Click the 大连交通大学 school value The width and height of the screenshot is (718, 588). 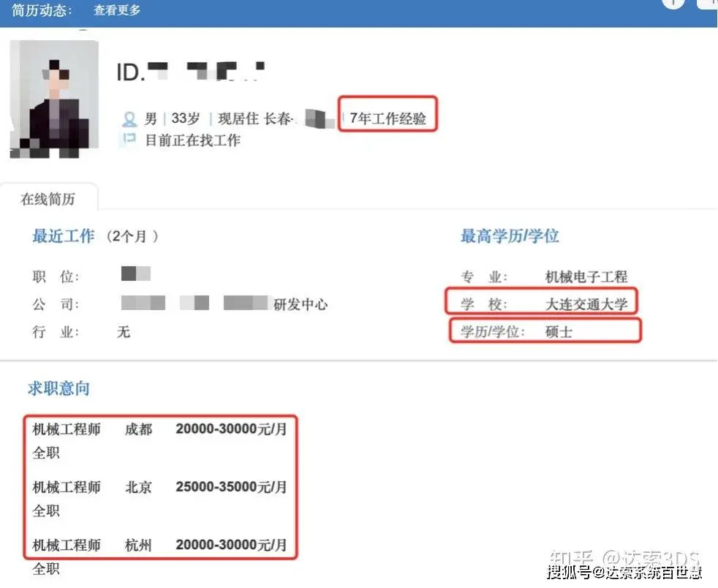[x=586, y=304]
